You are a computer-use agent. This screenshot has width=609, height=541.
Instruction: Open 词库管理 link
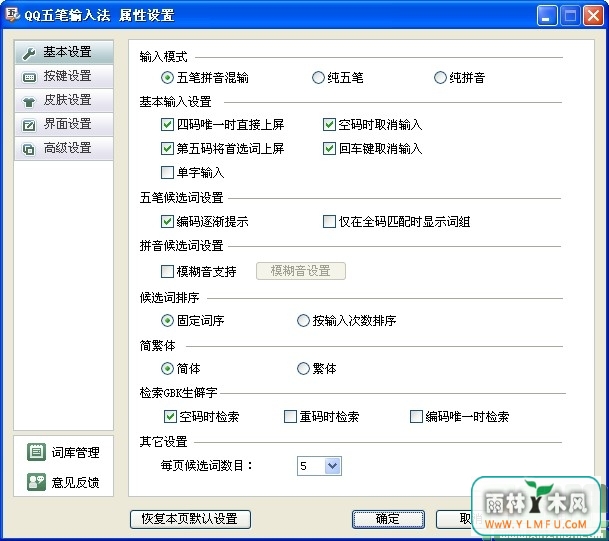(75, 452)
